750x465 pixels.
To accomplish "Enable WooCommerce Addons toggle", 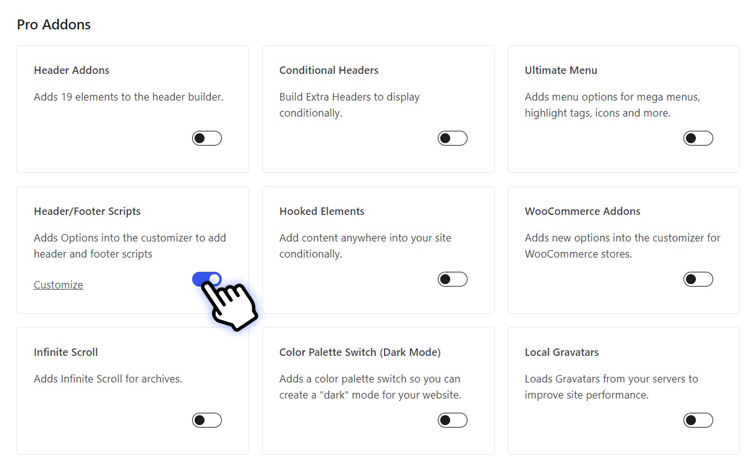I will (x=698, y=279).
